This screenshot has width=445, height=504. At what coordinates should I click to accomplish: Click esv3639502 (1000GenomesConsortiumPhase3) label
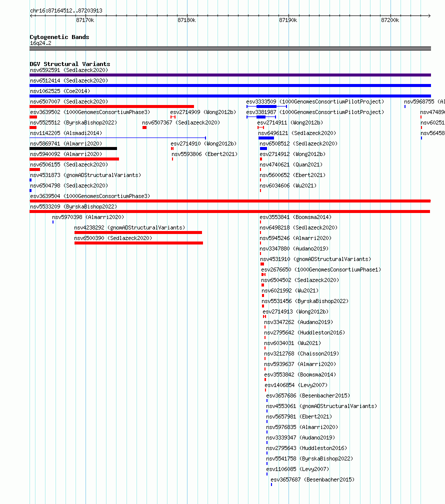click(90, 112)
